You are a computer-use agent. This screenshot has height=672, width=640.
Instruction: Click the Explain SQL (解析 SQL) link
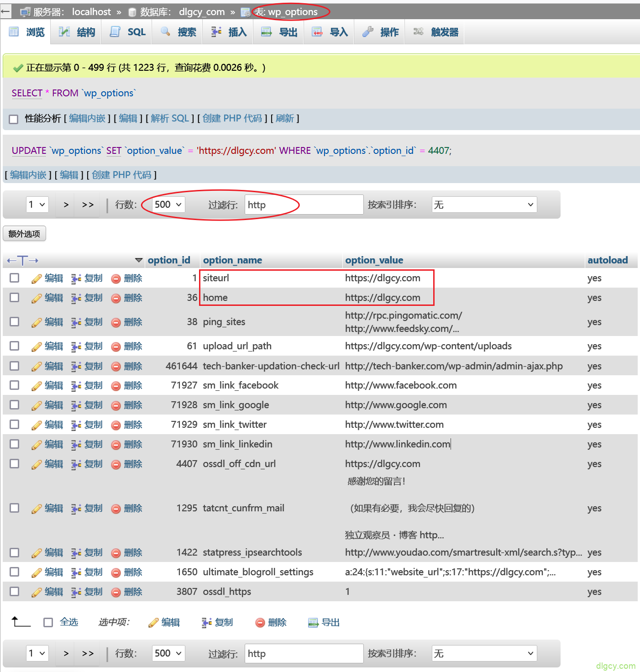pyautogui.click(x=169, y=118)
